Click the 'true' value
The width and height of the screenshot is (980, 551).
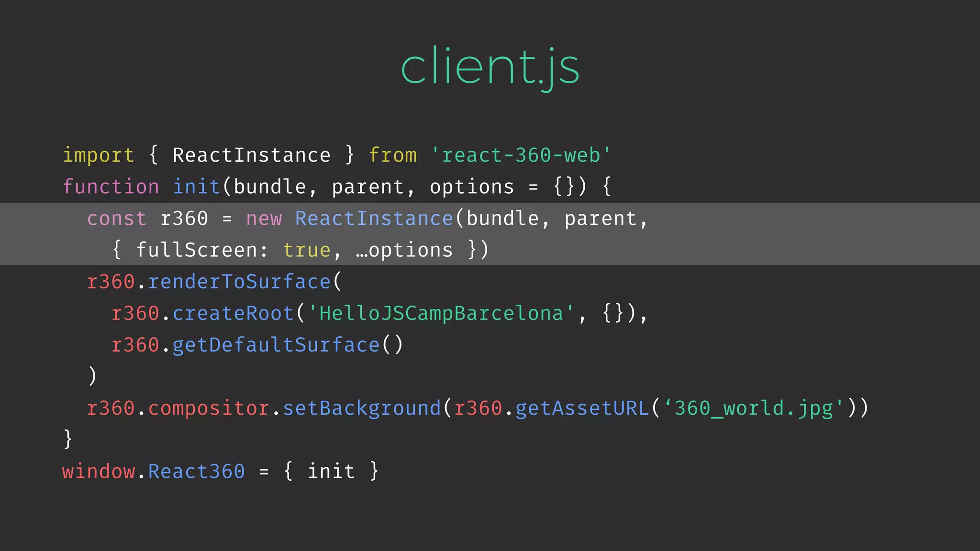click(307, 250)
